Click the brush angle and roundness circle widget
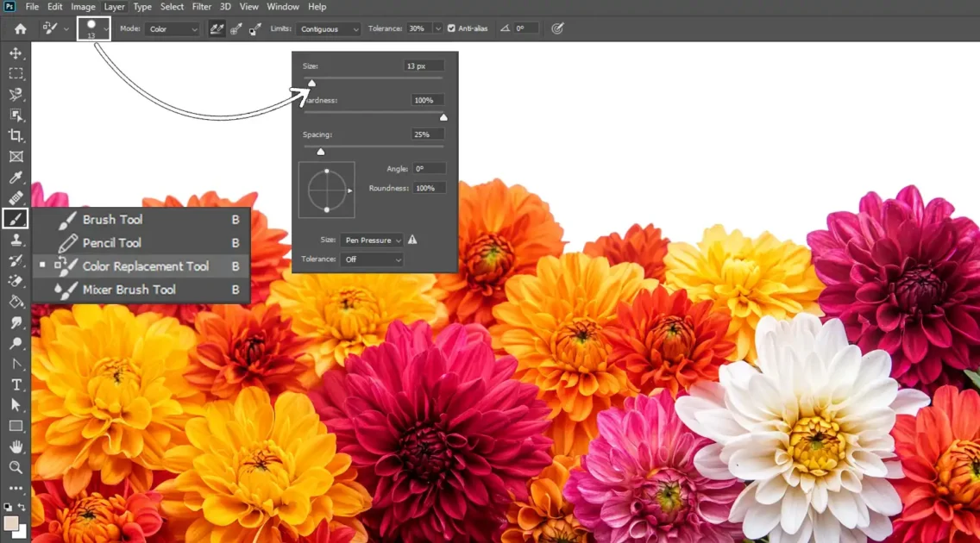The width and height of the screenshot is (980, 543). [327, 190]
